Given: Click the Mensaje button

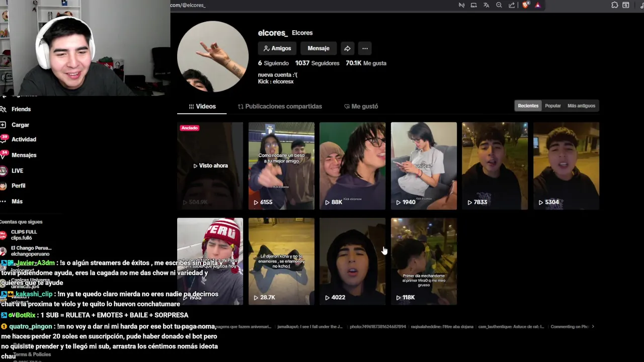Looking at the screenshot, I should pyautogui.click(x=318, y=48).
